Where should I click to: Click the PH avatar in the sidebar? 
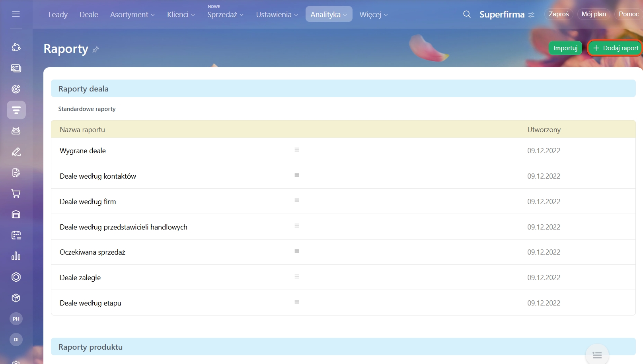coord(16,319)
